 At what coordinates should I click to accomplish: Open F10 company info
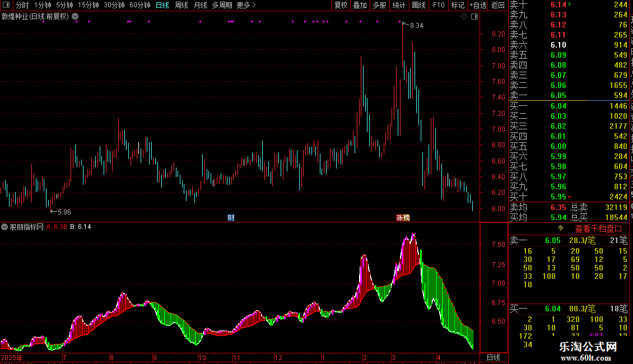tap(439, 5)
